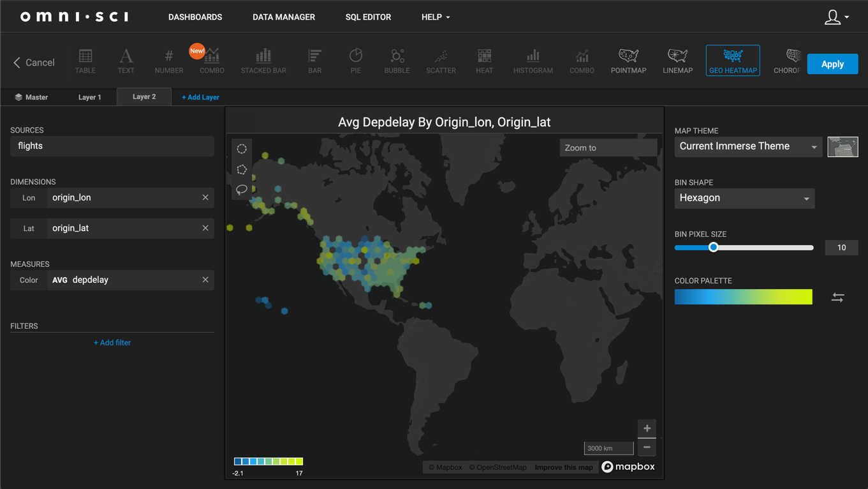Reverse the color palette order
The image size is (868, 489).
click(x=838, y=297)
